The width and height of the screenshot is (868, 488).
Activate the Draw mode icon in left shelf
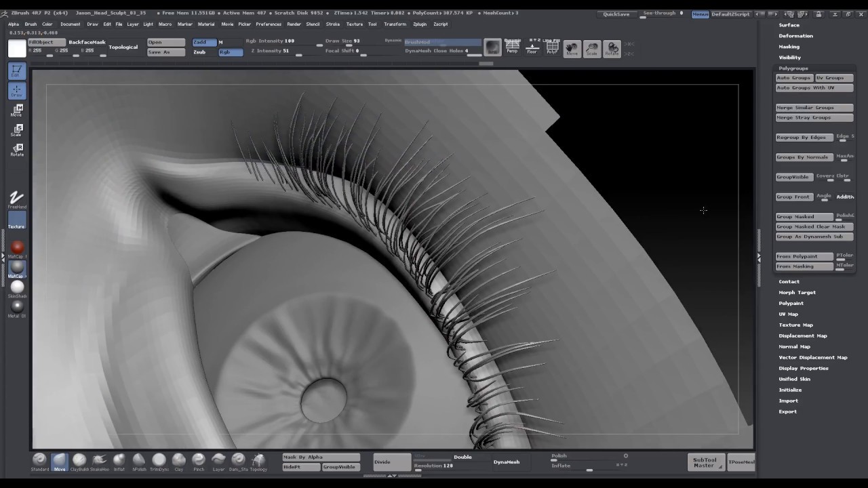click(17, 90)
